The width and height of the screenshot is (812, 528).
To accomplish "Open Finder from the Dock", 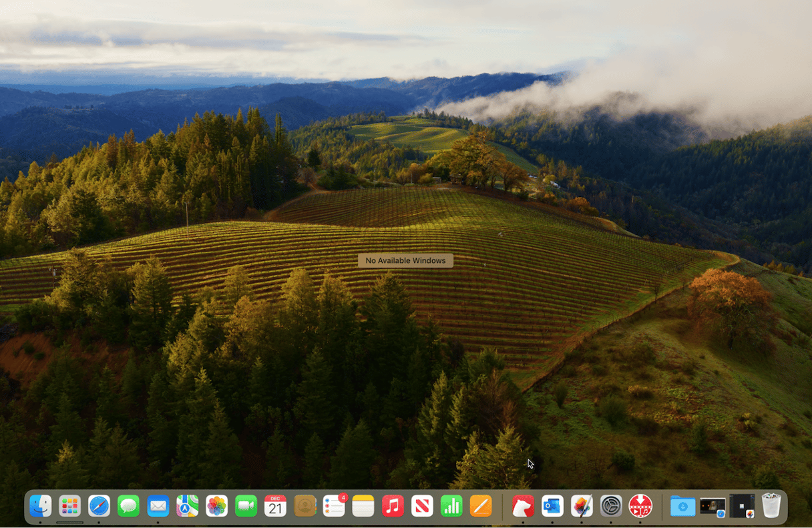I will coord(40,506).
